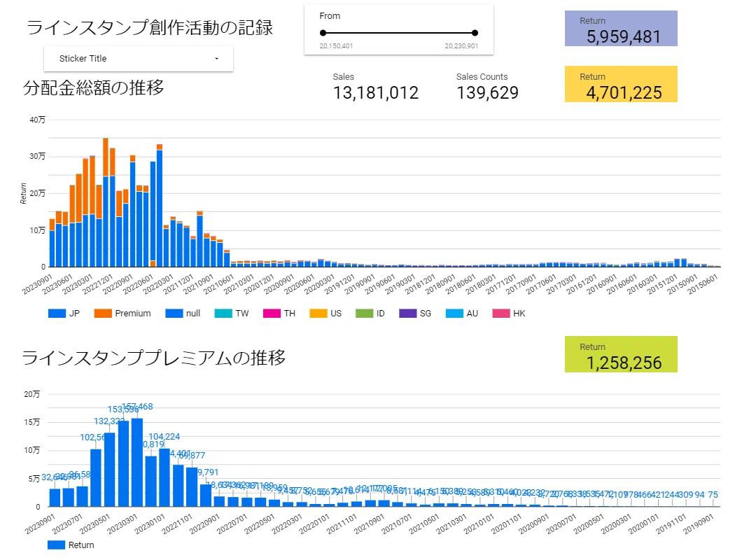Click the TW legend teal swatch
The height and width of the screenshot is (560, 749).
click(223, 314)
